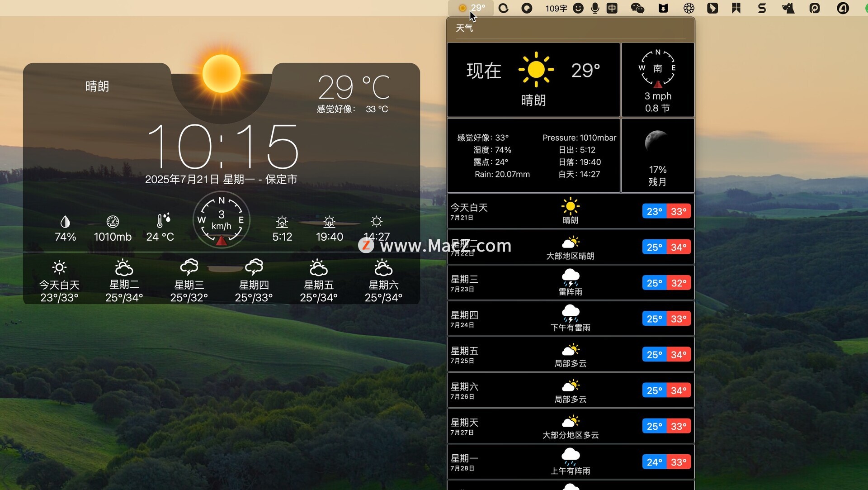Click the flower-shaped menu bar icon
Image resolution: width=868 pixels, height=490 pixels.
(689, 8)
